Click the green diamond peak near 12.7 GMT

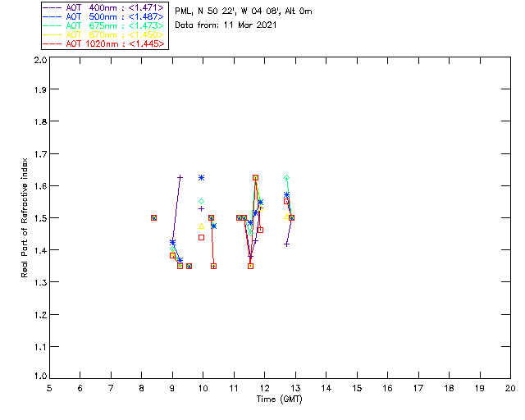[x=286, y=177]
